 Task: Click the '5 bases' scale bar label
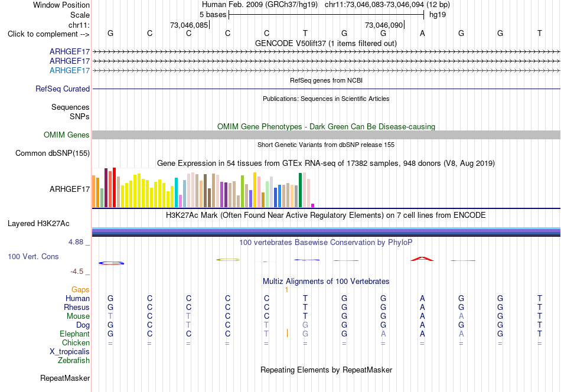pyautogui.click(x=213, y=15)
